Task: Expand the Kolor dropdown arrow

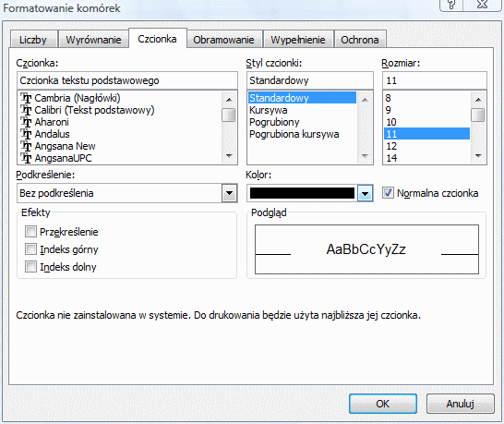Action: (x=365, y=193)
